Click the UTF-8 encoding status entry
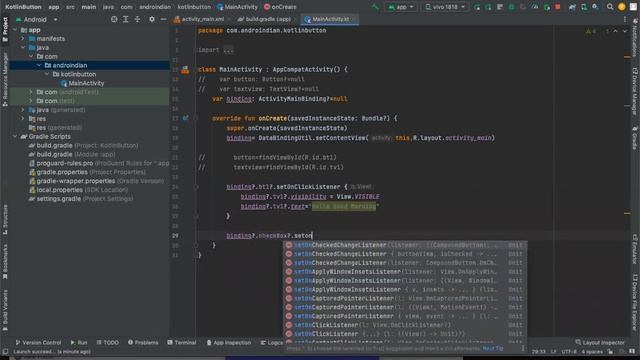 tap(568, 352)
